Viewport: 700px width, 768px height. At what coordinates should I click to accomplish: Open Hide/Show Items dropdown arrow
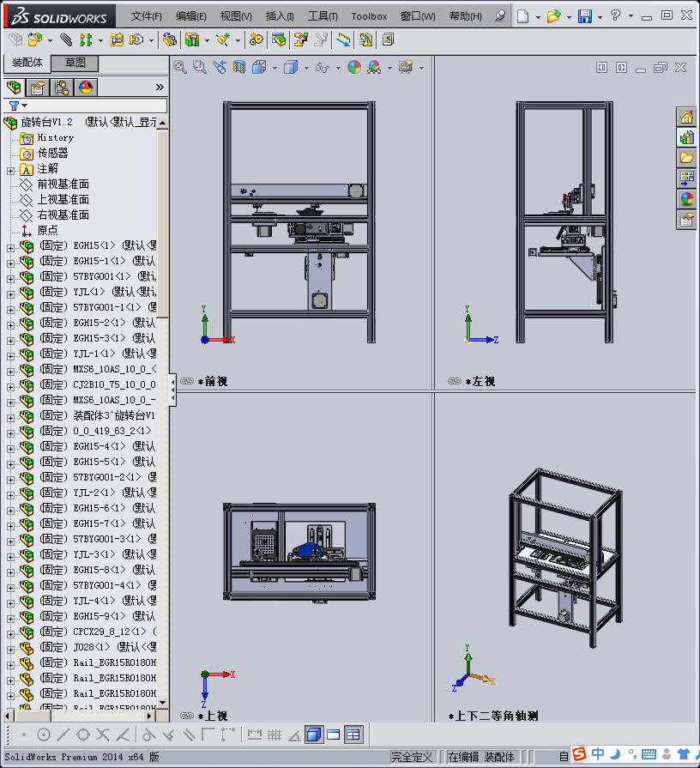click(338, 68)
